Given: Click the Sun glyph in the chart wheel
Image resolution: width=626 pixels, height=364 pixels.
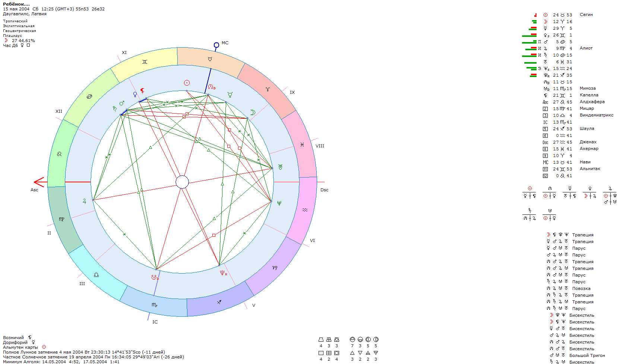Looking at the screenshot, I should (187, 83).
